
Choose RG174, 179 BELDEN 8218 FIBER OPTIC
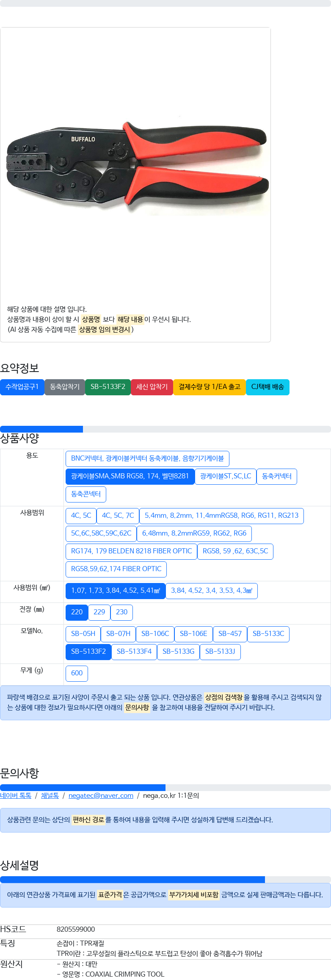(x=131, y=551)
